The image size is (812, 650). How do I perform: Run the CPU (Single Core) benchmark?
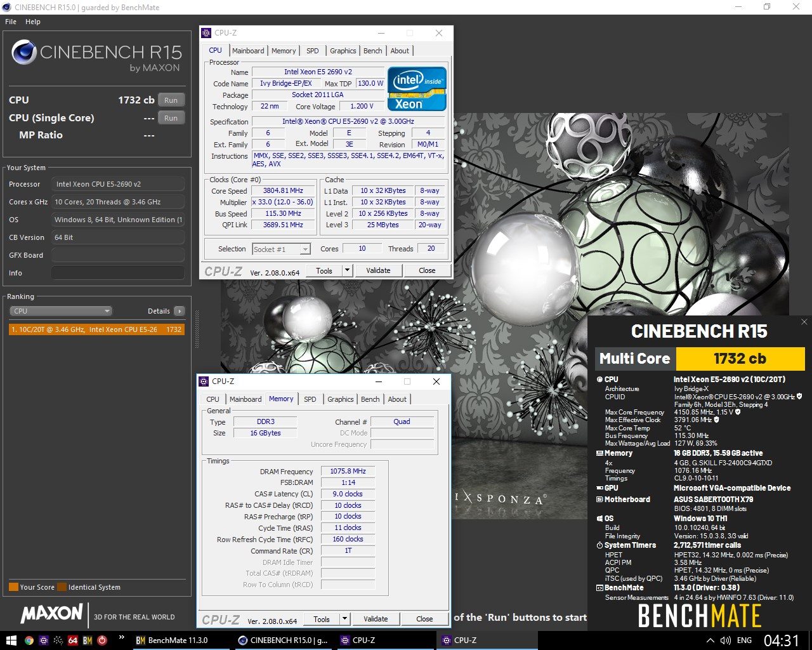point(171,118)
